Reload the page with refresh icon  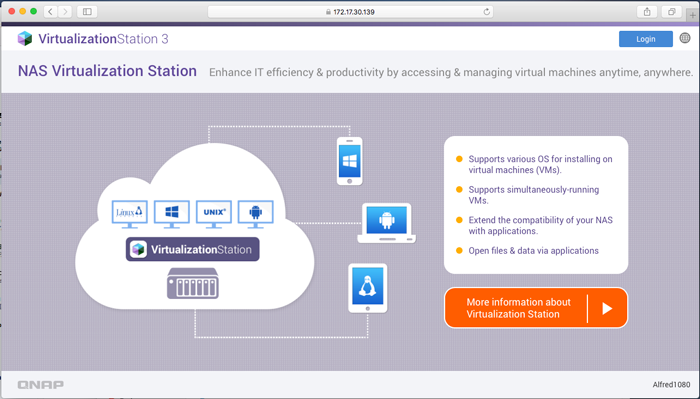pyautogui.click(x=487, y=12)
